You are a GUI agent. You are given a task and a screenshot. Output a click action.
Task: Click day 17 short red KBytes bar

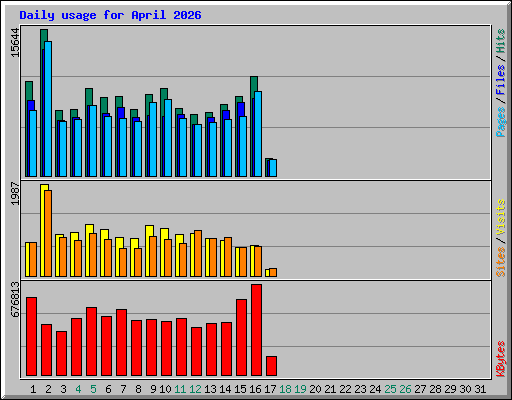click(x=271, y=366)
